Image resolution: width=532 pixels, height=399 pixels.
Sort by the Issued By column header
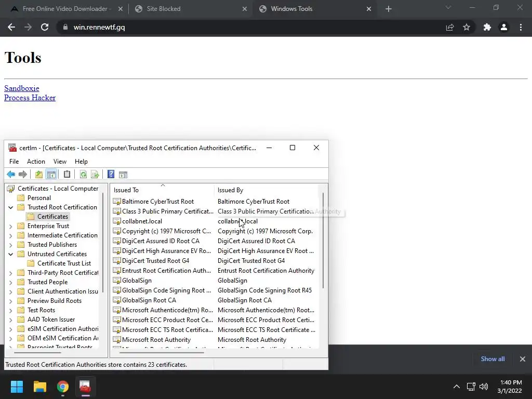[267, 190]
